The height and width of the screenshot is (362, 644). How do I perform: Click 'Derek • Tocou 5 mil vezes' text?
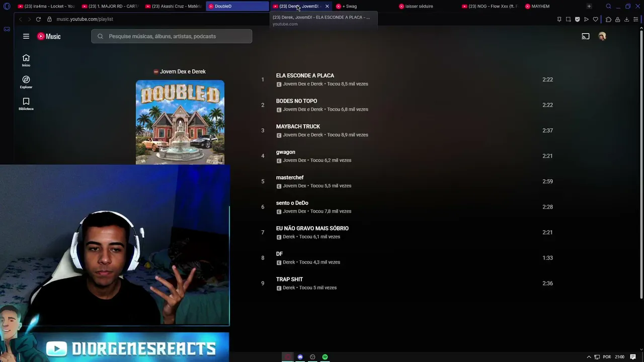pyautogui.click(x=309, y=288)
